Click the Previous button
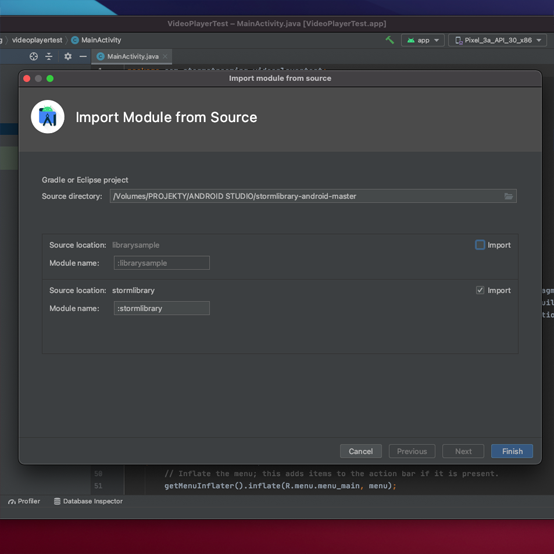The width and height of the screenshot is (554, 554). 412,451
